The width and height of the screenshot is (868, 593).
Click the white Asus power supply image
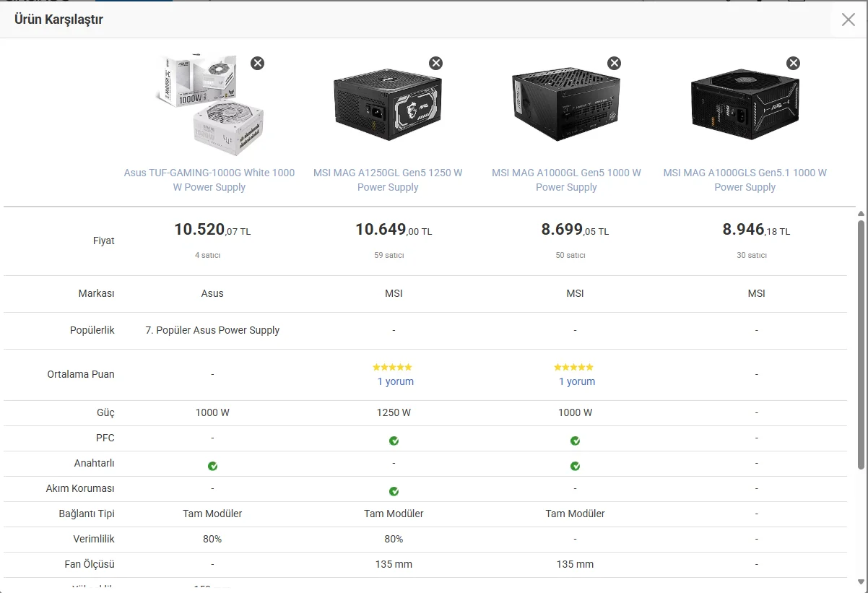coord(209,105)
